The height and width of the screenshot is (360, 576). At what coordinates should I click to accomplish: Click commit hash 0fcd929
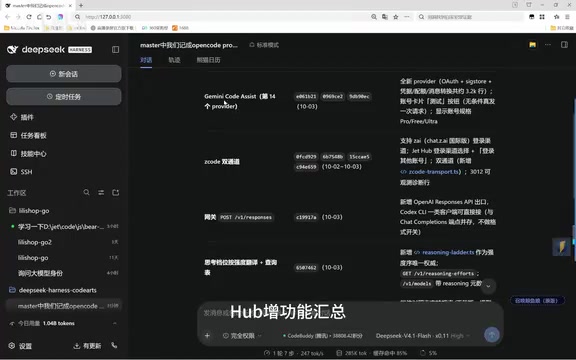[x=306, y=157]
